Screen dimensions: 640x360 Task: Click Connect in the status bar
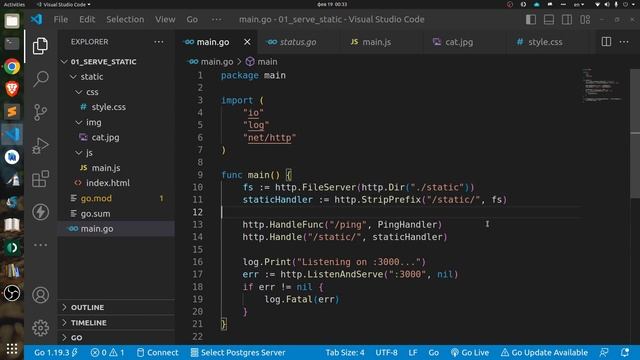point(158,352)
